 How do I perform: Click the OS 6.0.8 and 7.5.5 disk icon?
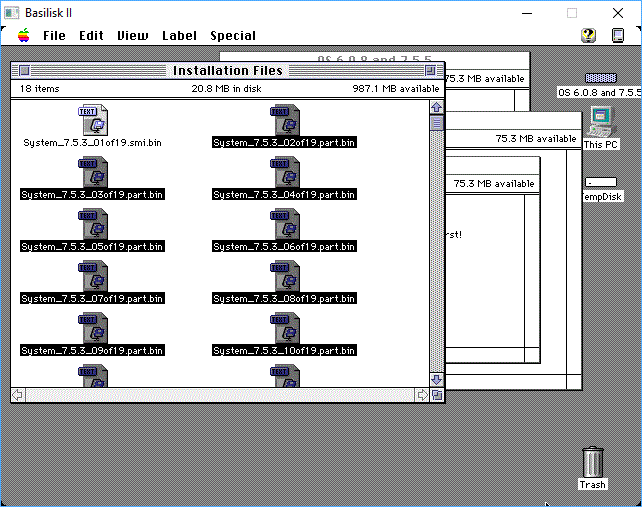[601, 78]
